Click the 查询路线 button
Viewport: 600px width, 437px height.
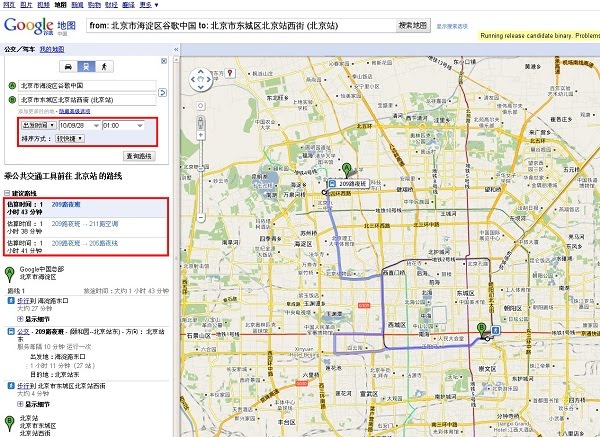coord(139,156)
